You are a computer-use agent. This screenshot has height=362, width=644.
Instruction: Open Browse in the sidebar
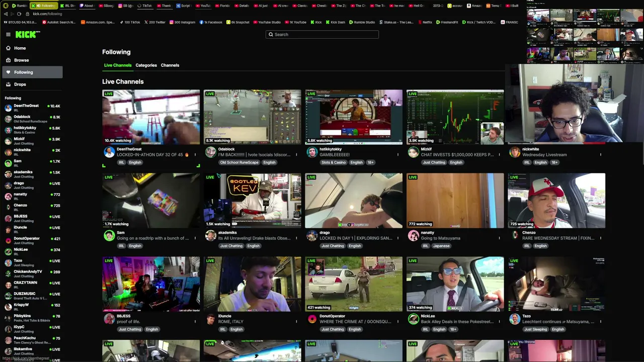32,60
